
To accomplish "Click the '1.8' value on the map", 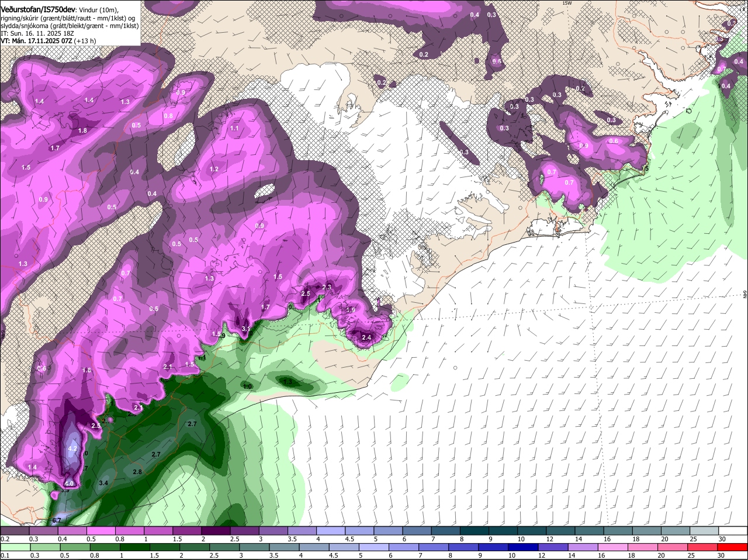I will 82,130.
